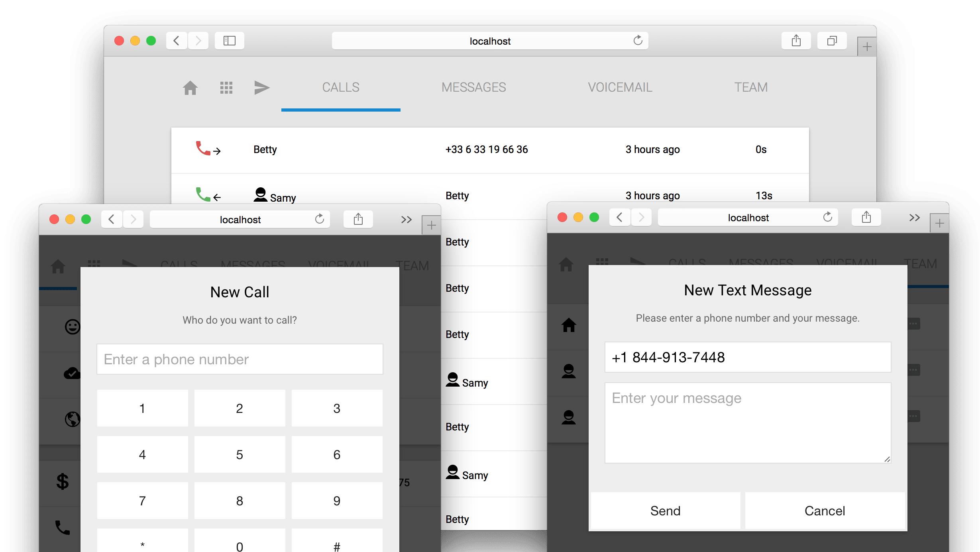
Task: Expand overflow chevrons in right browser toolbar
Action: click(x=914, y=218)
